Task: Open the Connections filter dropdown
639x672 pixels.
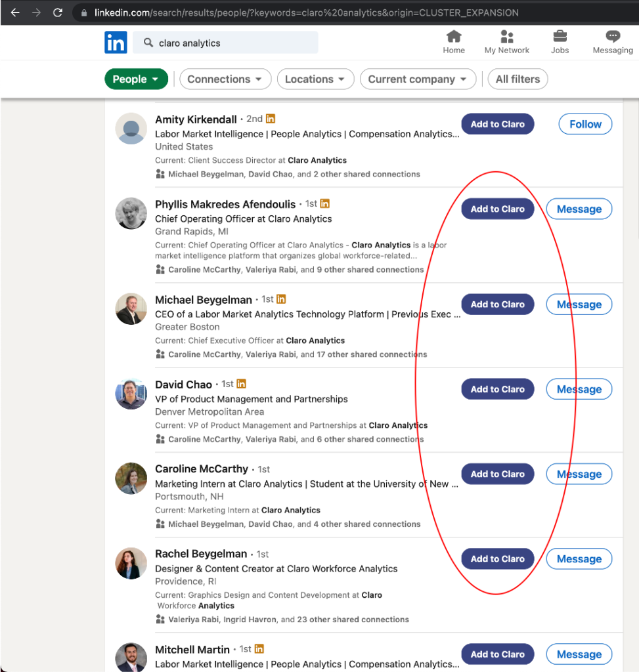Action: pyautogui.click(x=225, y=79)
